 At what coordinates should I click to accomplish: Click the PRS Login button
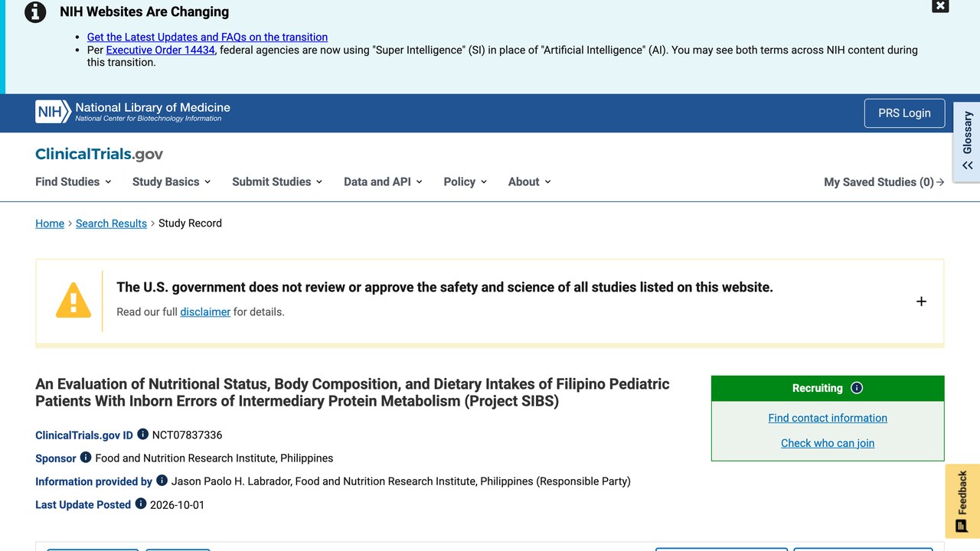904,113
